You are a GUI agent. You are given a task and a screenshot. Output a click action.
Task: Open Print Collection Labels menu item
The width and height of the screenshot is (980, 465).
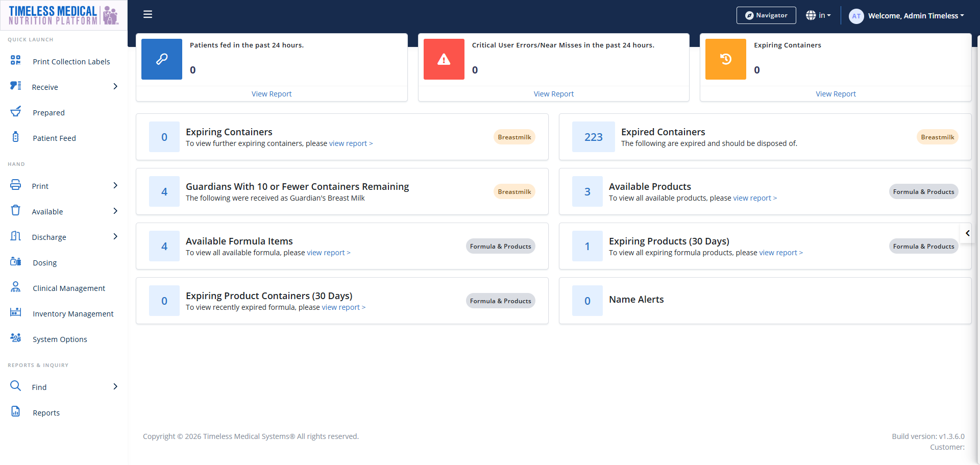click(71, 62)
